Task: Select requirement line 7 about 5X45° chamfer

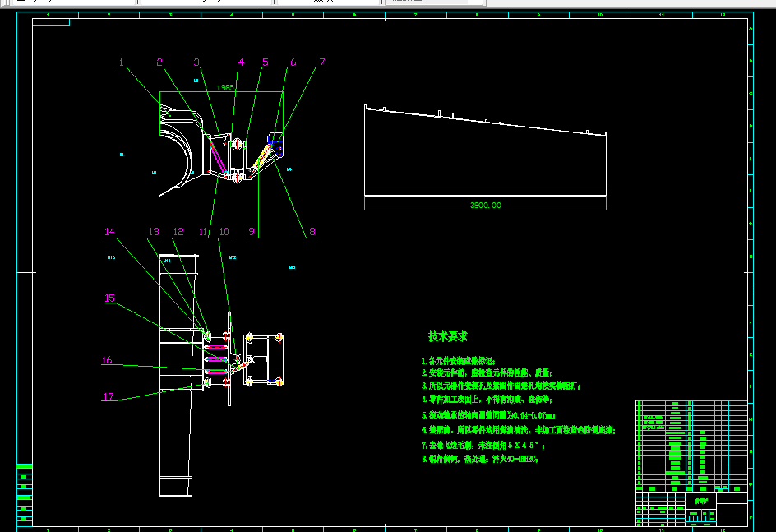Action: click(483, 446)
